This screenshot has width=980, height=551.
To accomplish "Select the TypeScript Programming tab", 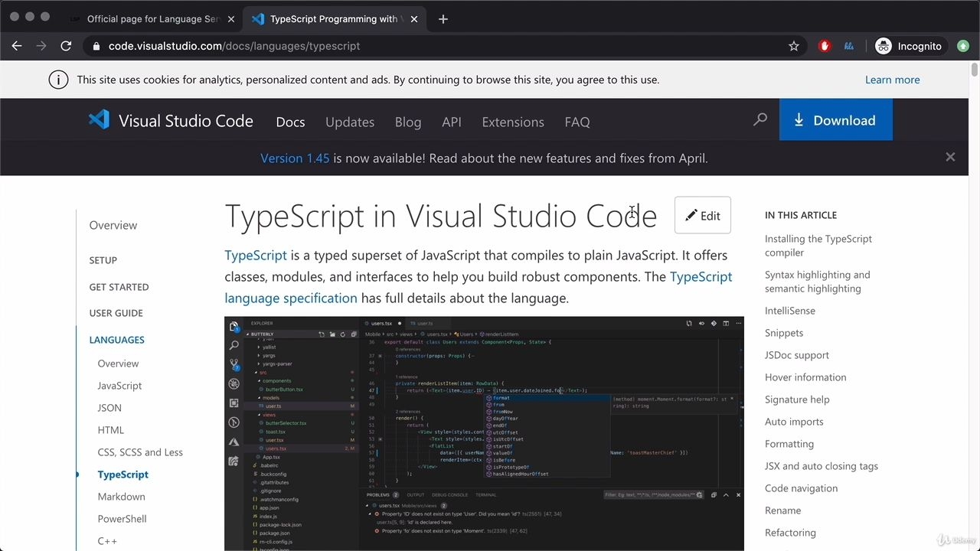I will coord(334,19).
